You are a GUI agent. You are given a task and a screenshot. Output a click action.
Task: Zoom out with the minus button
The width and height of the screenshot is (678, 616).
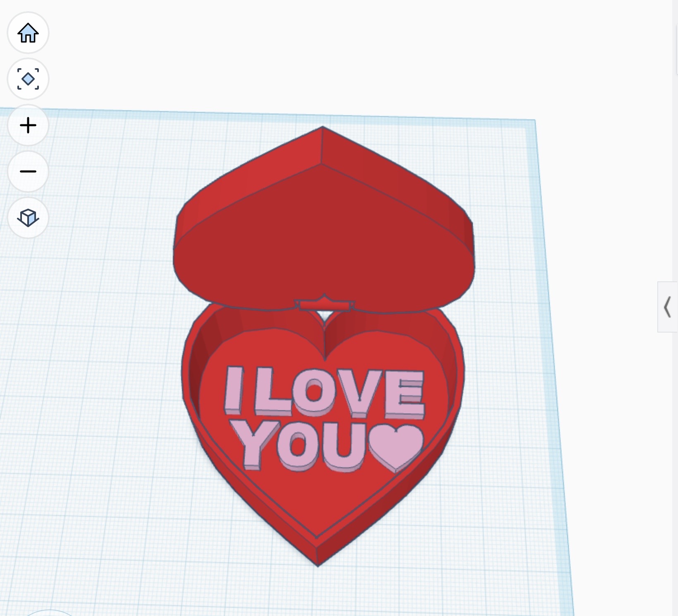[x=28, y=171]
